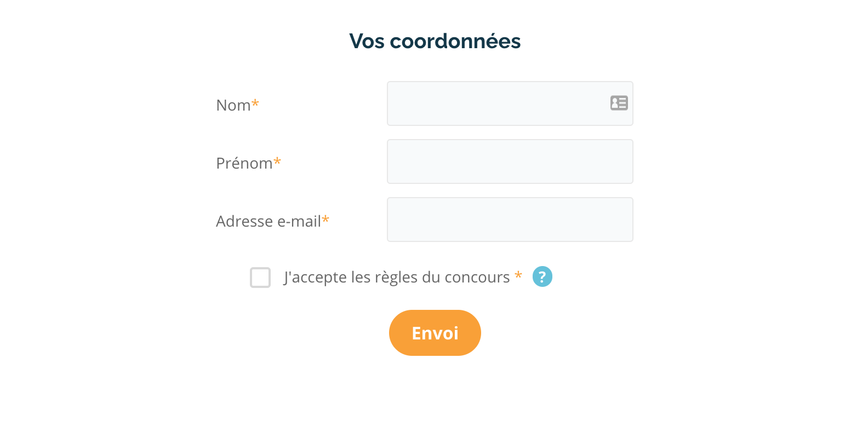
Task: Click the word concours in checkbox label
Action: point(477,278)
